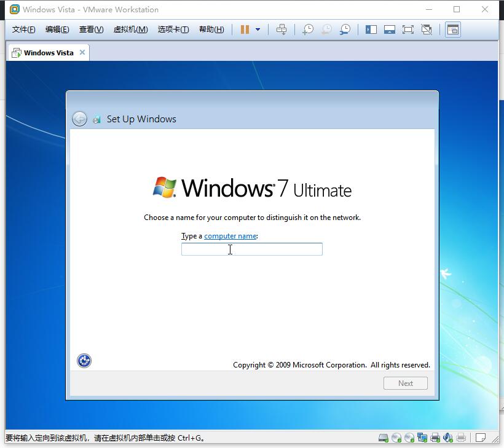
Task: Minimize the VMware Workstation window
Action: pos(429,9)
